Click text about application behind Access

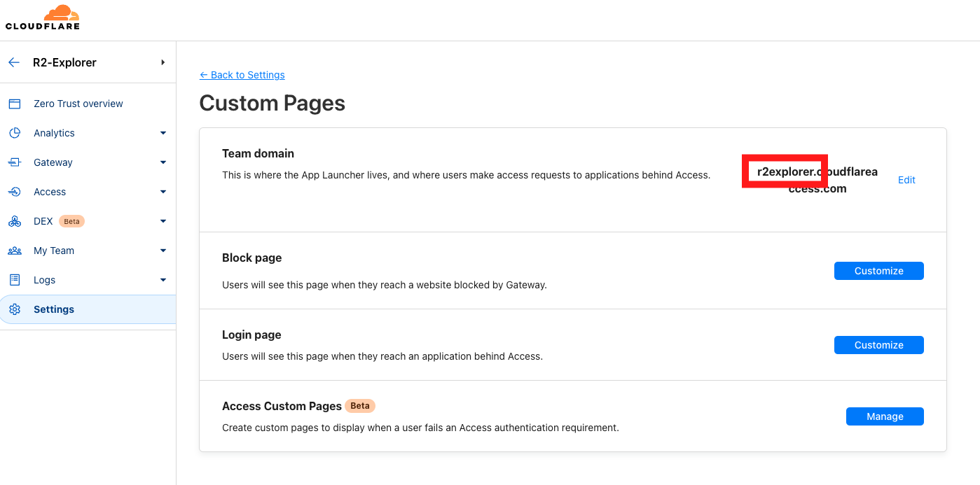tap(382, 356)
